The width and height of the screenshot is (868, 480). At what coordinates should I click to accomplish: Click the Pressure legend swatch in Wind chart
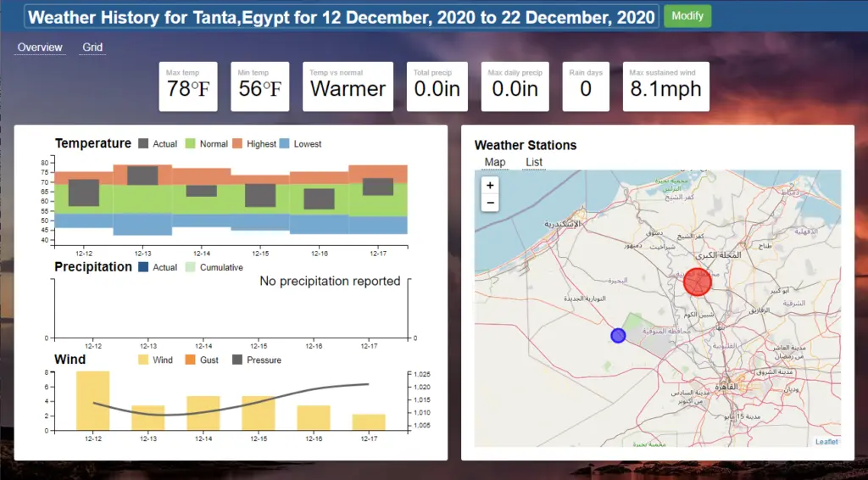pos(237,360)
